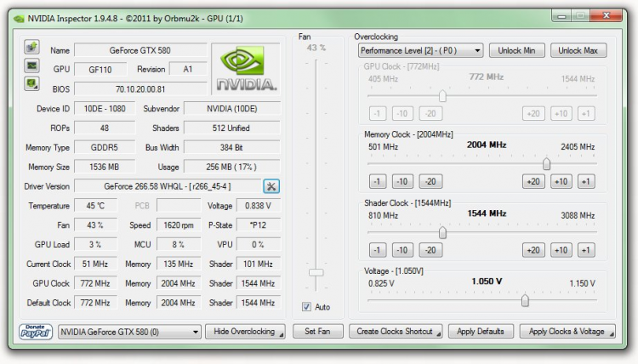Image resolution: width=638 pixels, height=364 pixels.
Task: Click the fan Speed value 1620 rpm
Action: point(179,225)
